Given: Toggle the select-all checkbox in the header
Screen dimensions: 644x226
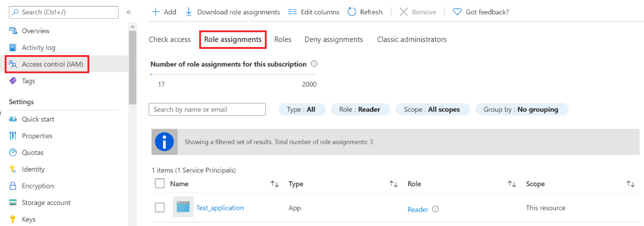Looking at the screenshot, I should (160, 183).
